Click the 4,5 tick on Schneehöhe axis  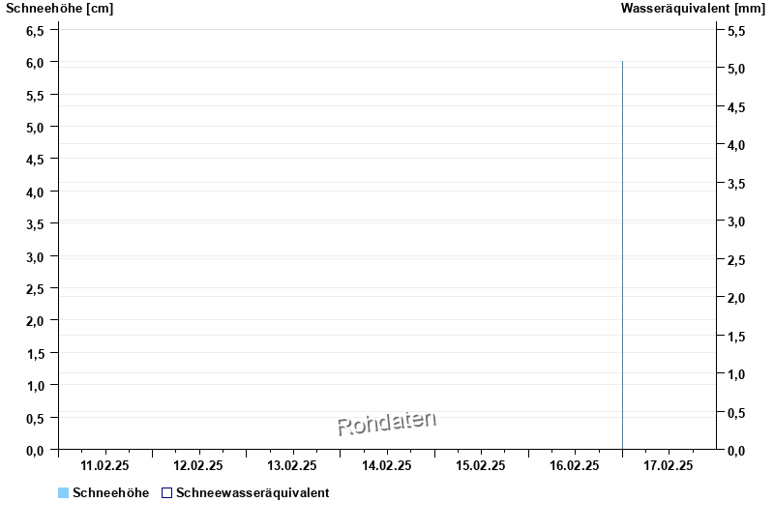[x=35, y=160]
